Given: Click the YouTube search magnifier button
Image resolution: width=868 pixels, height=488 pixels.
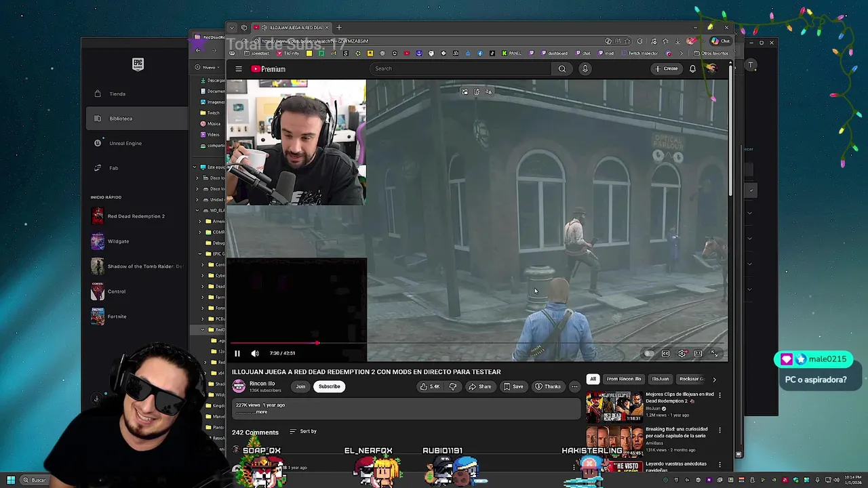Looking at the screenshot, I should click(x=562, y=68).
